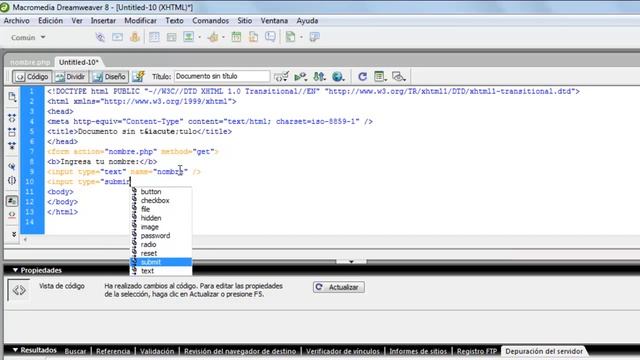This screenshot has width=640, height=360.
Task: Choose password in the code hint list
Action: pyautogui.click(x=161, y=236)
